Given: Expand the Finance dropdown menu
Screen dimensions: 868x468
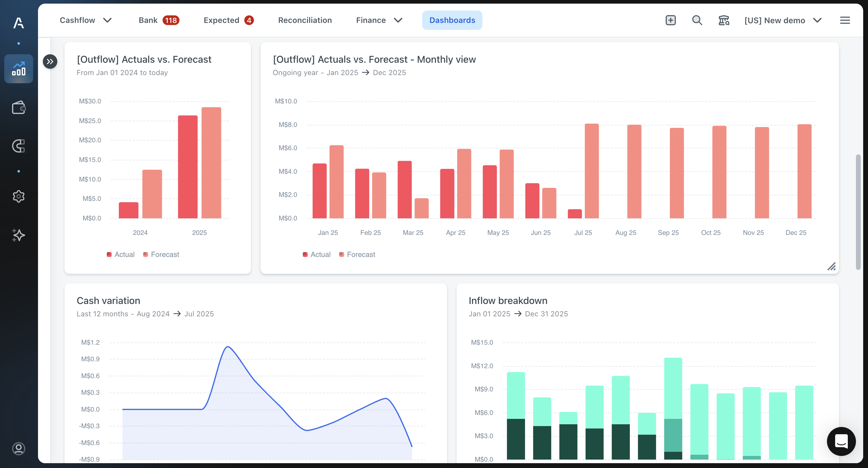Looking at the screenshot, I should (379, 20).
